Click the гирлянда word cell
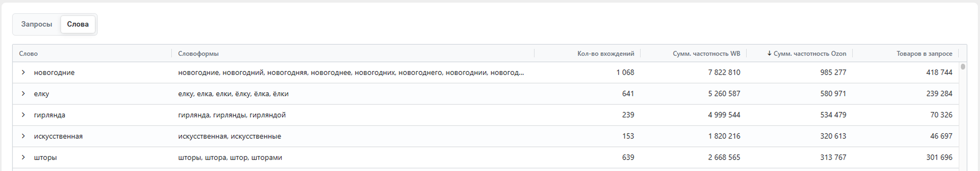Image resolution: width=980 pixels, height=171 pixels. 50,115
